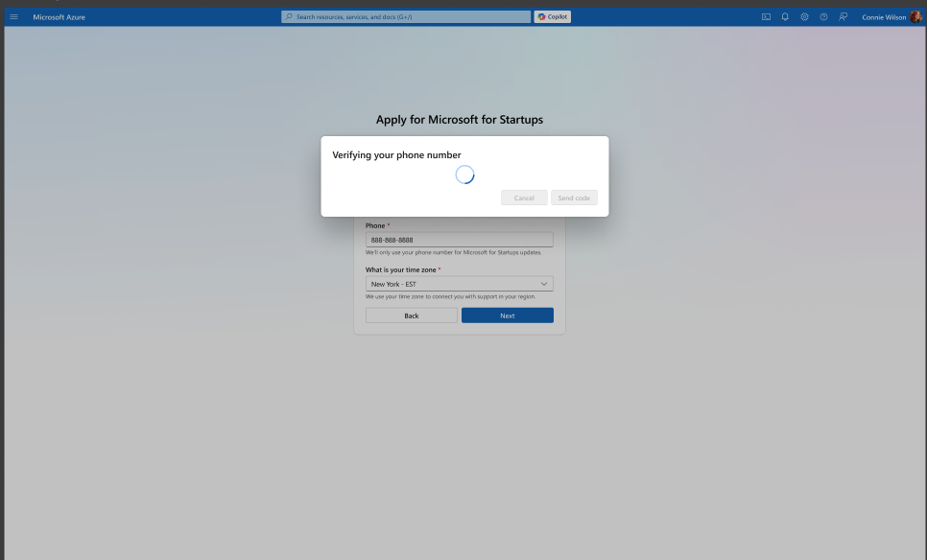This screenshot has width=927, height=560.
Task: Open Cloud Shell from the top bar
Action: [x=766, y=16]
